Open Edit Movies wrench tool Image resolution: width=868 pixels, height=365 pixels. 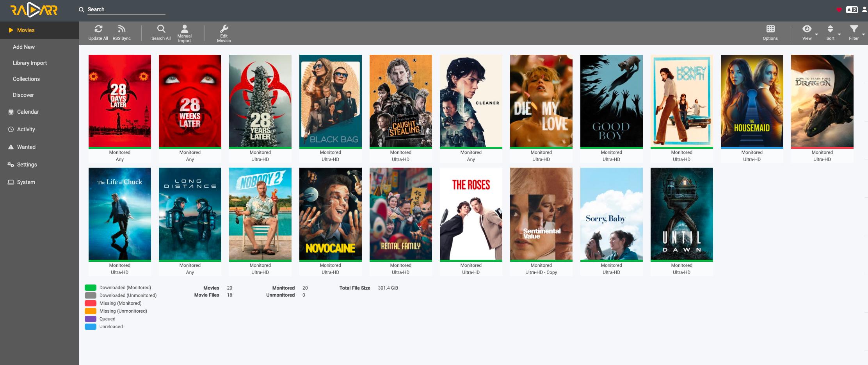pos(224,29)
